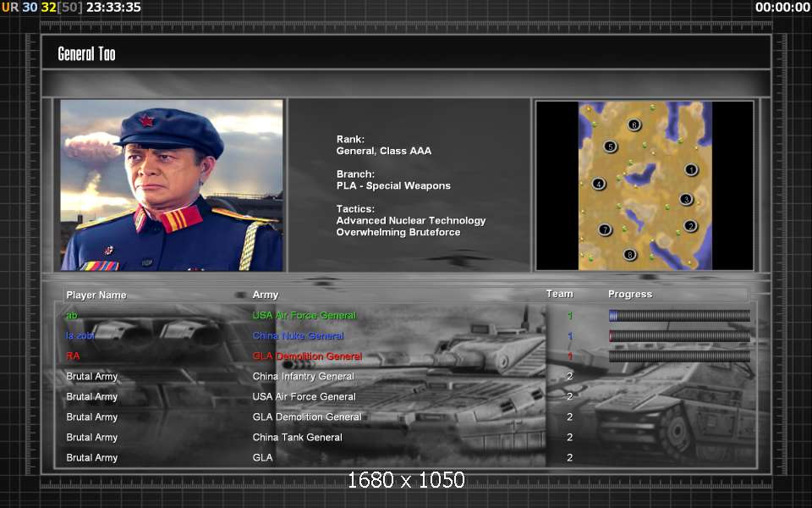The width and height of the screenshot is (812, 508).
Task: Click the 00:00:00 timer at top right
Action: tap(782, 8)
